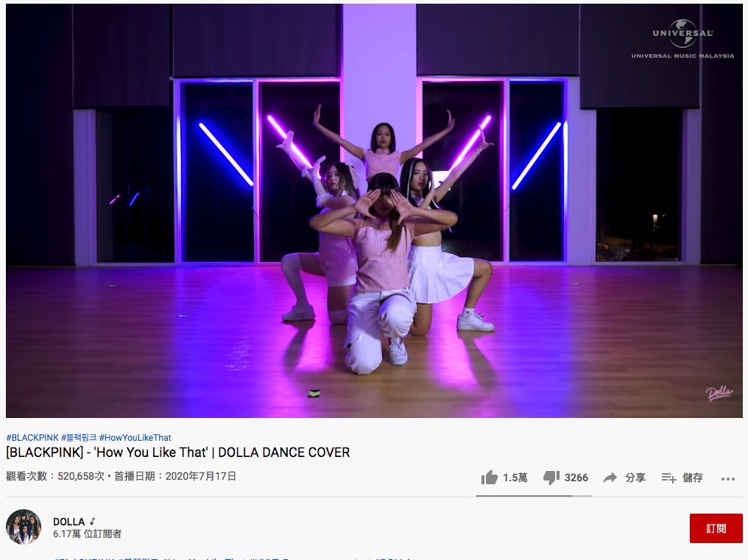Click the 分享 share label

tap(635, 478)
